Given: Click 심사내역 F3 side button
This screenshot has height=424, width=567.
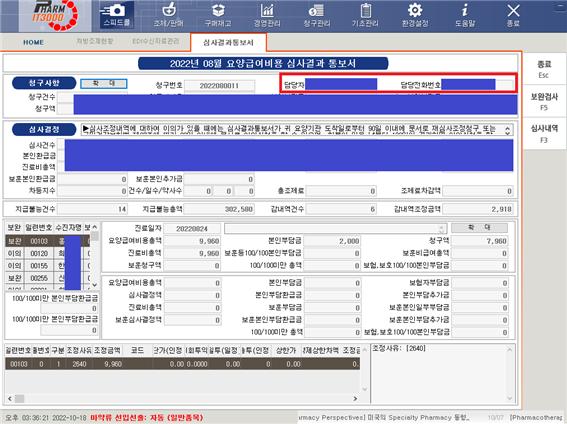Looking at the screenshot, I should [x=544, y=133].
